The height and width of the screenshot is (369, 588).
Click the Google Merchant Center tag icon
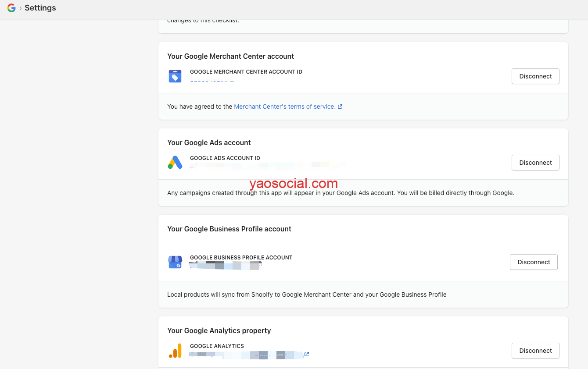[175, 76]
